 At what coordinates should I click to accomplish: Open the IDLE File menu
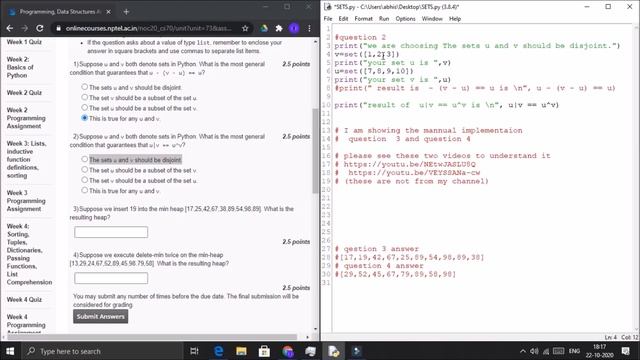click(x=328, y=19)
